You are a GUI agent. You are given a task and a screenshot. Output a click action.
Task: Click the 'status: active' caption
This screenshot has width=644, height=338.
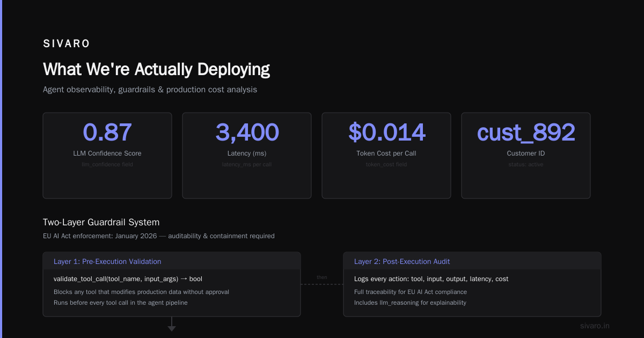[x=526, y=164]
